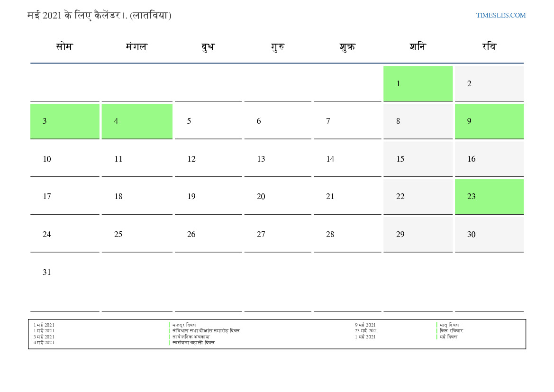This screenshot has height=392, width=554.
Task: Select the शनि weekday column header
Action: 418,47
